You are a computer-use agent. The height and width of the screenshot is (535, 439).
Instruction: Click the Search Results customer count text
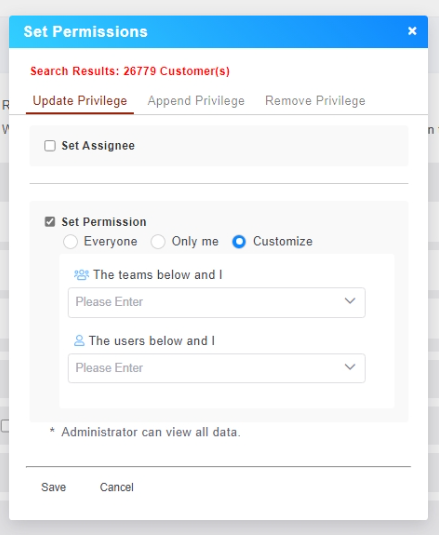tap(130, 71)
